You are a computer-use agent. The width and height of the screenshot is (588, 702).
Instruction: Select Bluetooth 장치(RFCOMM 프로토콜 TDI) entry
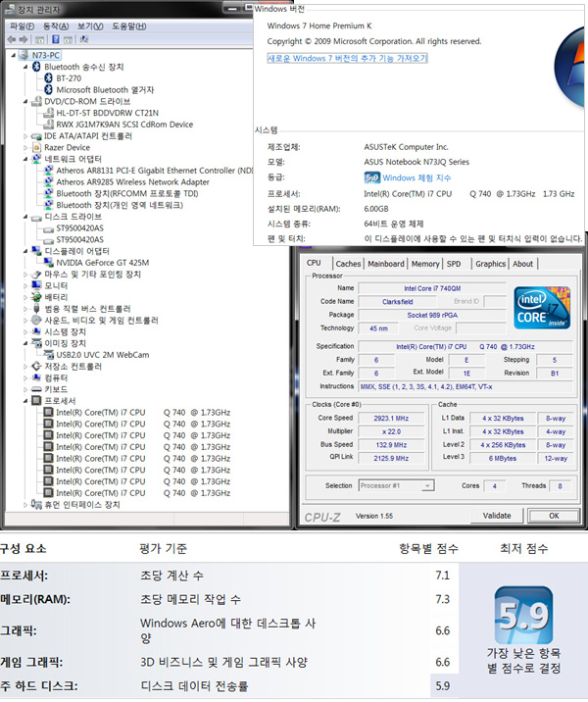click(x=127, y=194)
